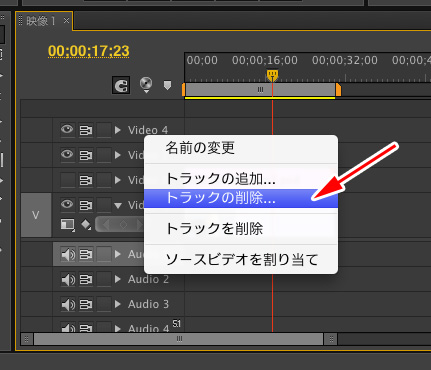The height and width of the screenshot is (370, 431).
Task: Hide Video 4 track output with eye icon
Action: pos(67,130)
